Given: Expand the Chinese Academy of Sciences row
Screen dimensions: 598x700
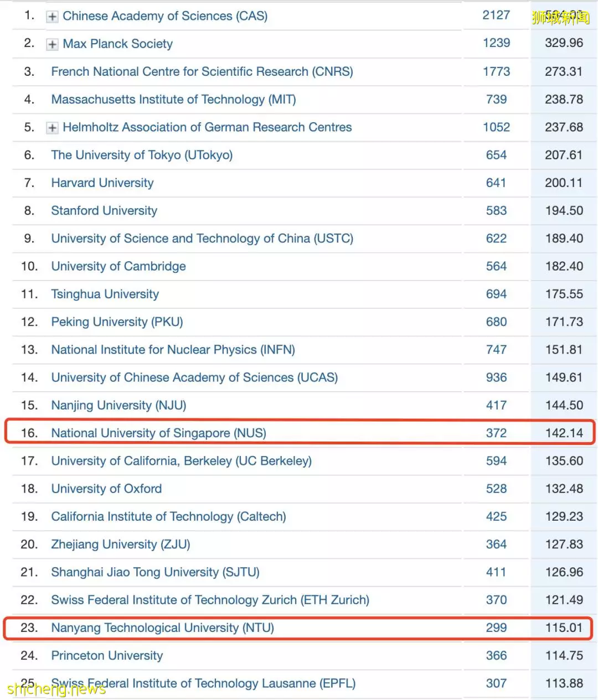Looking at the screenshot, I should (52, 17).
